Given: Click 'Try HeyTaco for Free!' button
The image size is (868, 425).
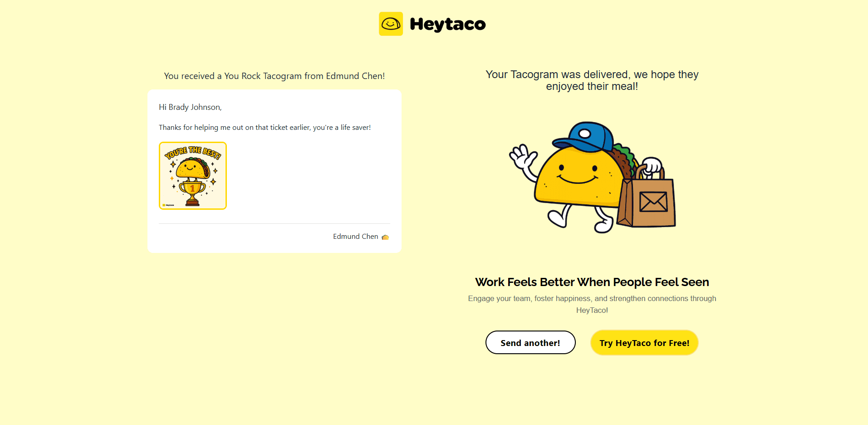Looking at the screenshot, I should coord(644,343).
